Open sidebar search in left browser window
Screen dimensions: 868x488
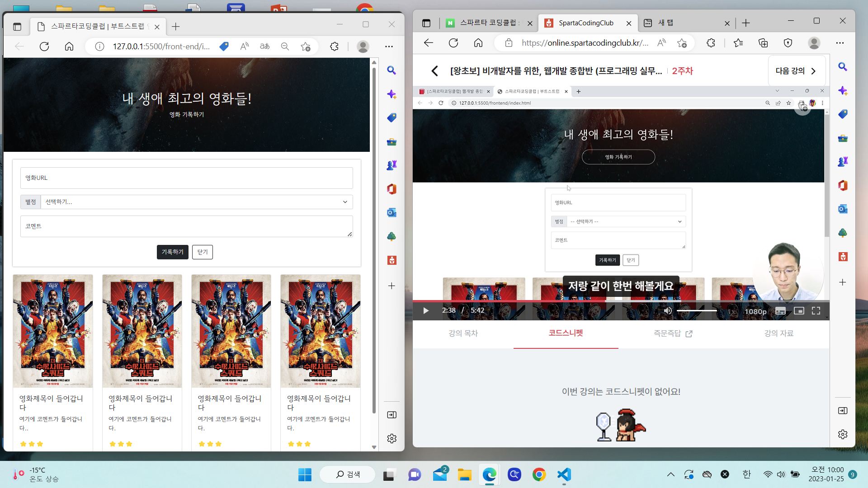(x=392, y=70)
